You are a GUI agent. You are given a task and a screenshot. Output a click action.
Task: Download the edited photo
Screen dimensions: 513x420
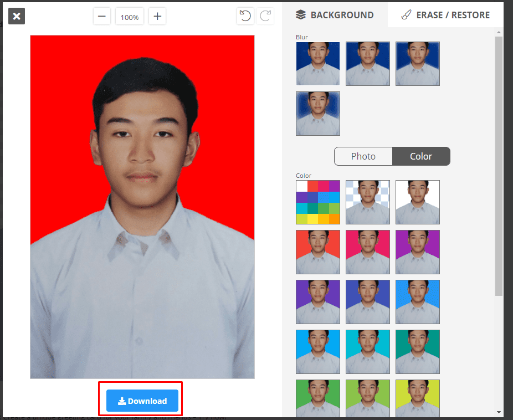tap(142, 401)
